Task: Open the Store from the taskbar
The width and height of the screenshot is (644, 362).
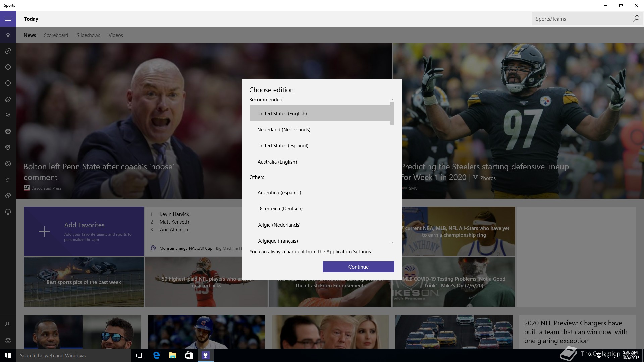Action: click(189, 355)
